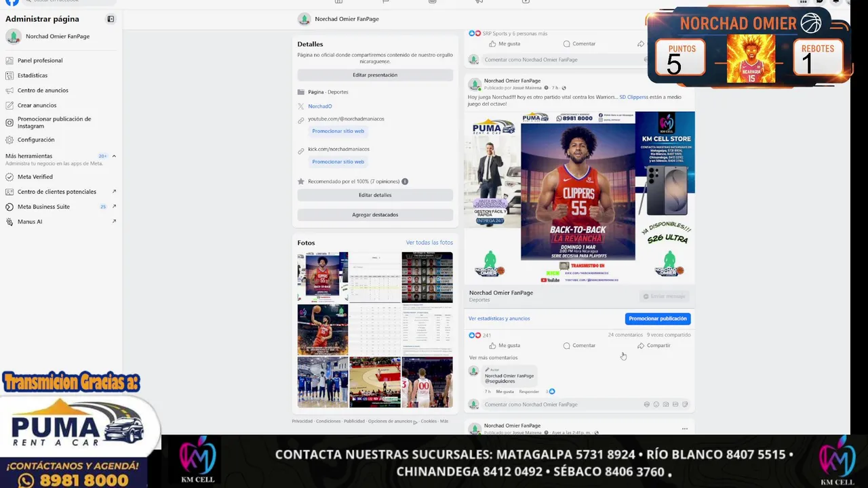Image resolution: width=868 pixels, height=488 pixels.
Task: Promocionar sitio web under kick.com link
Action: coord(338,161)
